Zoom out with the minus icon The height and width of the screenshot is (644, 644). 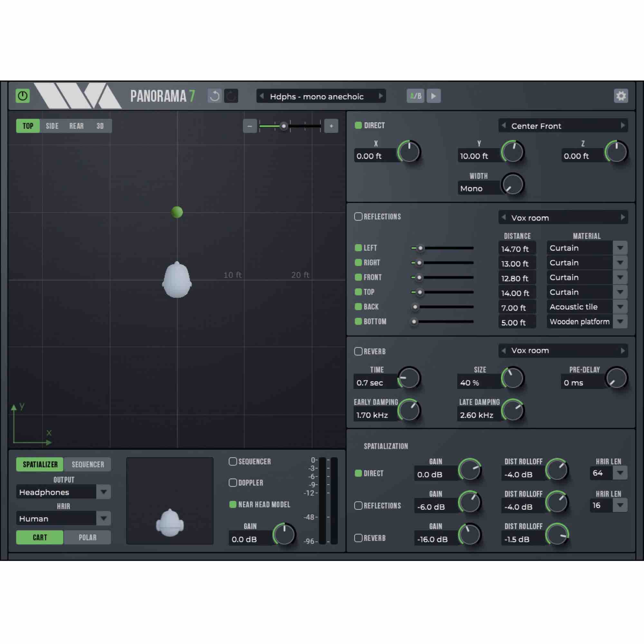[x=250, y=126]
